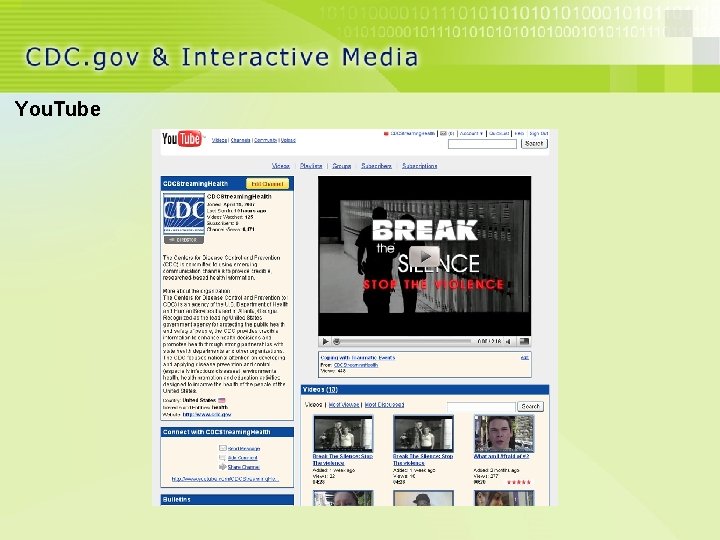
Task: Start playback with the player's play button
Action: (x=325, y=341)
